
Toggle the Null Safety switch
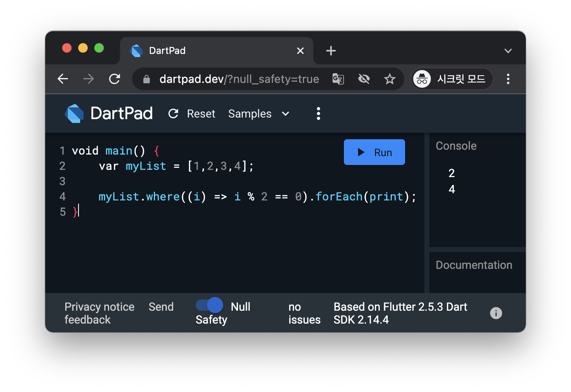tap(209, 305)
